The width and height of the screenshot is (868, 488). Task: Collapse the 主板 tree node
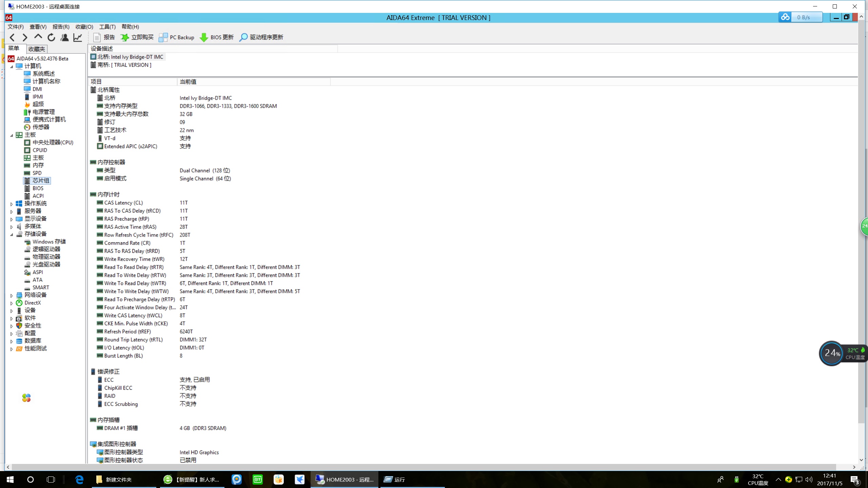pos(12,135)
